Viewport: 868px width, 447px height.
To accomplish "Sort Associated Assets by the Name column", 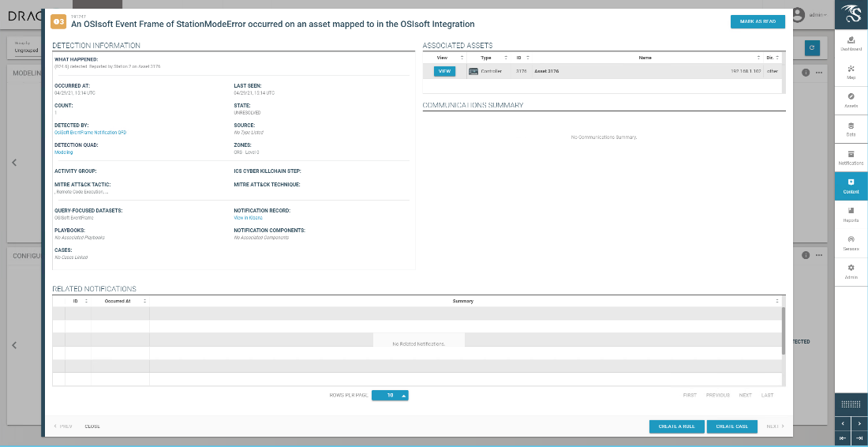I will pyautogui.click(x=758, y=58).
